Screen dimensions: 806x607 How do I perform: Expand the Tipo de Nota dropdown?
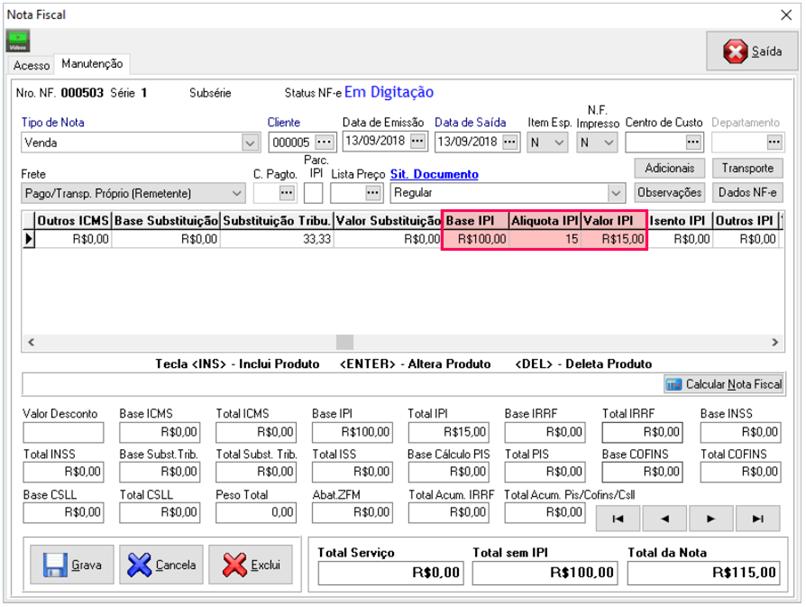click(250, 143)
